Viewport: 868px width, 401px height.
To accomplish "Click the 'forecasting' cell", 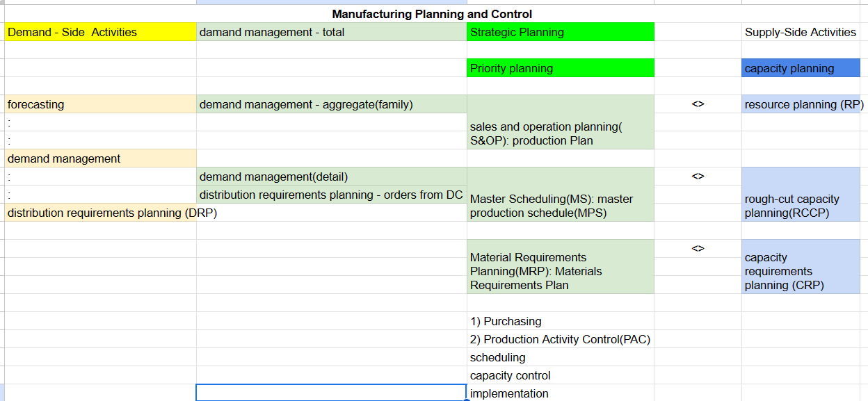I will (100, 104).
